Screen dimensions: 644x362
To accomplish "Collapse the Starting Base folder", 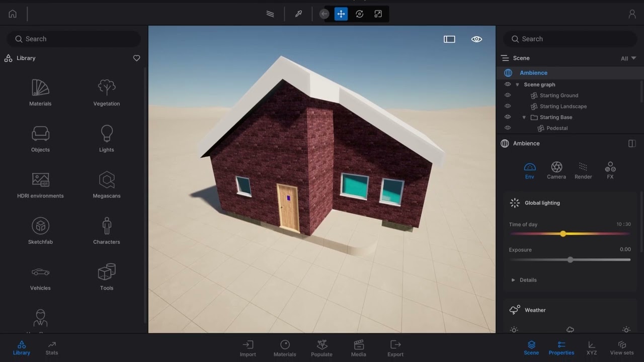I will (524, 117).
